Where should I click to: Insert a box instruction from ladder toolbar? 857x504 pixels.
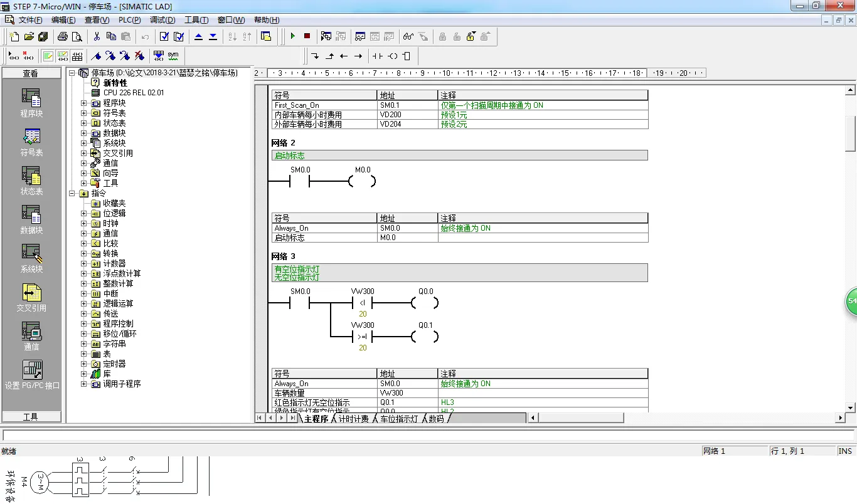pyautogui.click(x=407, y=56)
